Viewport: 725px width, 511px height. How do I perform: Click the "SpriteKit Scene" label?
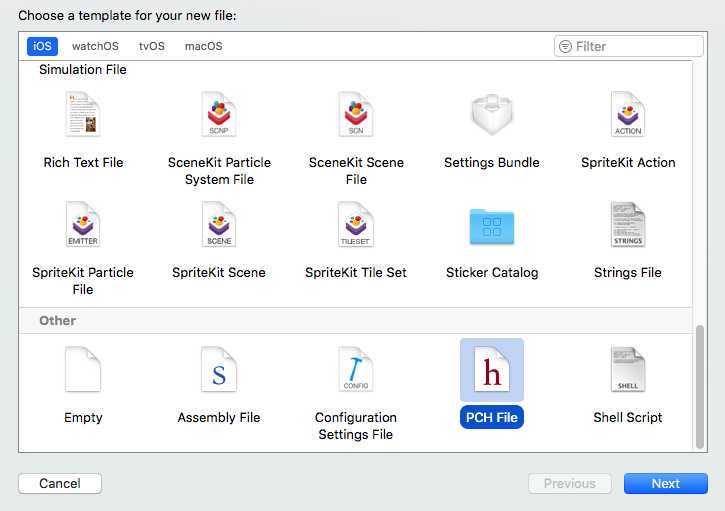219,272
